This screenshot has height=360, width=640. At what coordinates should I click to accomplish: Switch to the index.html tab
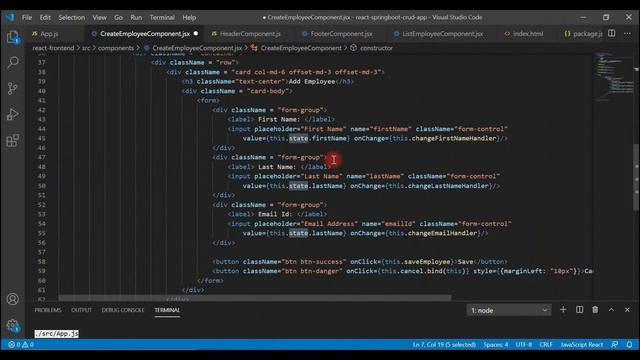(528, 34)
